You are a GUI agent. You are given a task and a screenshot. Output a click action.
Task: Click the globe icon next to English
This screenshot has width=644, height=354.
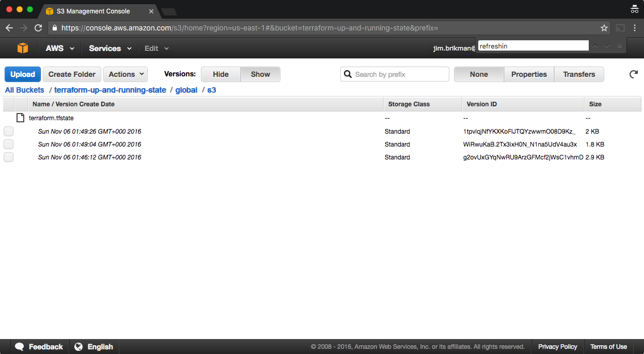(78, 347)
